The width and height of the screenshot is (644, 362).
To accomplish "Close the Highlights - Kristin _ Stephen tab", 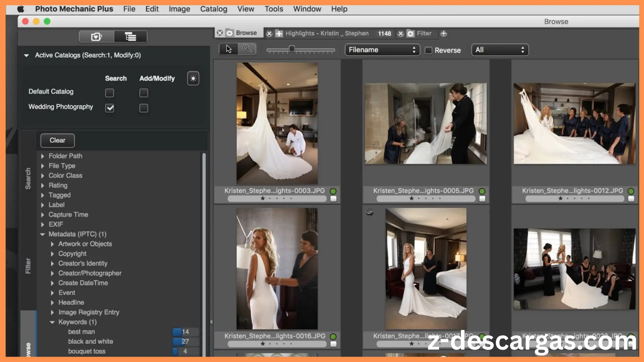I will point(269,34).
